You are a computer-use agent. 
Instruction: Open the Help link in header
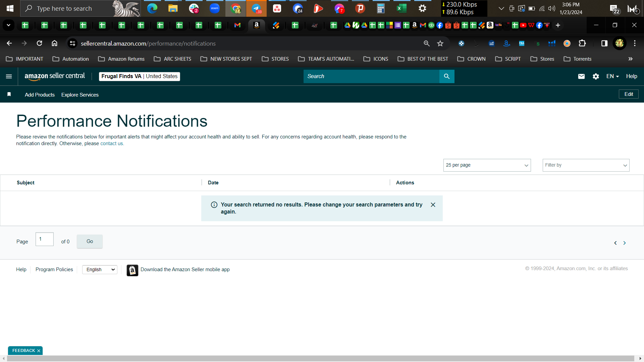(x=631, y=76)
